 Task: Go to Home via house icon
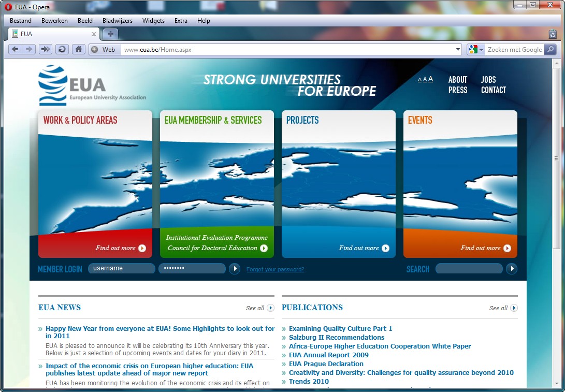point(78,49)
